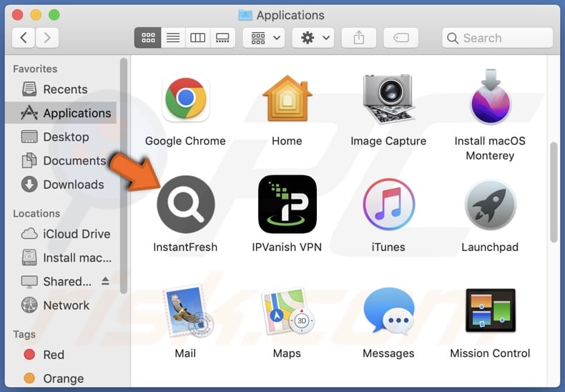Eject the Shared... volume
The image size is (565, 392).
click(x=105, y=281)
